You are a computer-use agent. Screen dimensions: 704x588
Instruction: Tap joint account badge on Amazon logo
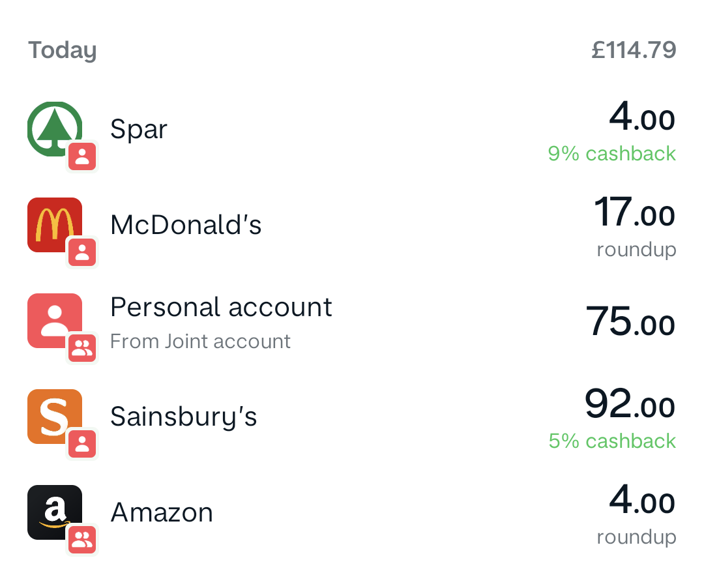[x=82, y=540]
